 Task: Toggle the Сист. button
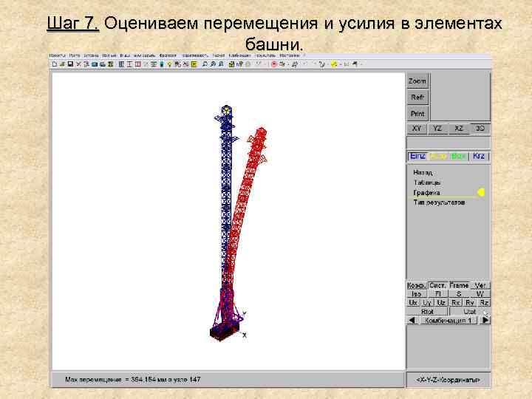437,286
